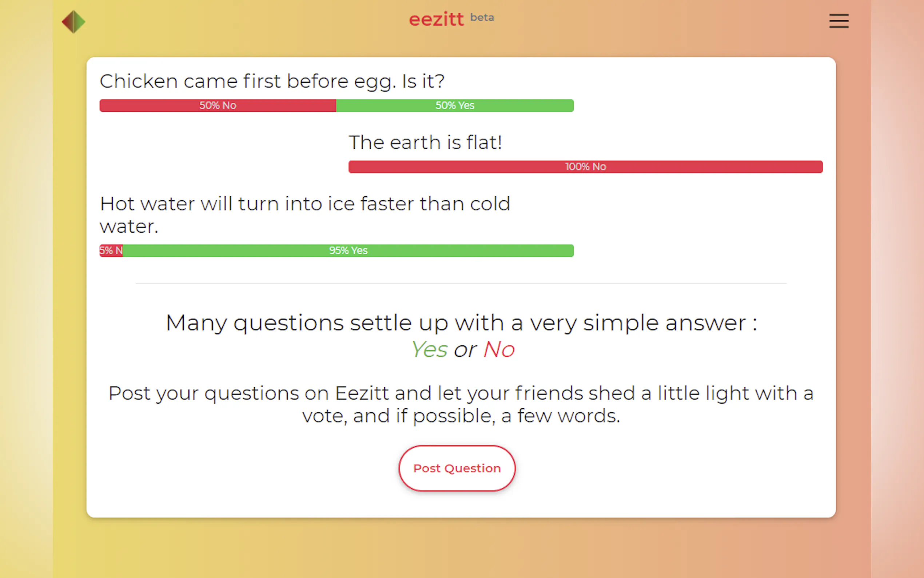Click the beta label beside the title
The image size is (924, 578).
tap(482, 17)
